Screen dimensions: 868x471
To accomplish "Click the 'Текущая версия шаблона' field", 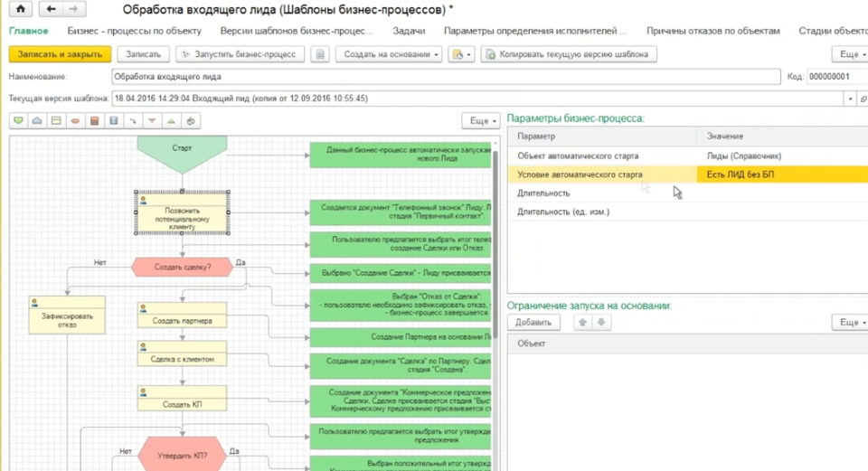I will click(x=477, y=99).
